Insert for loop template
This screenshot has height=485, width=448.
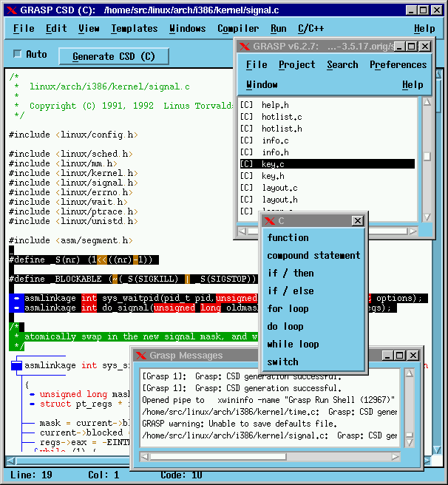(288, 309)
